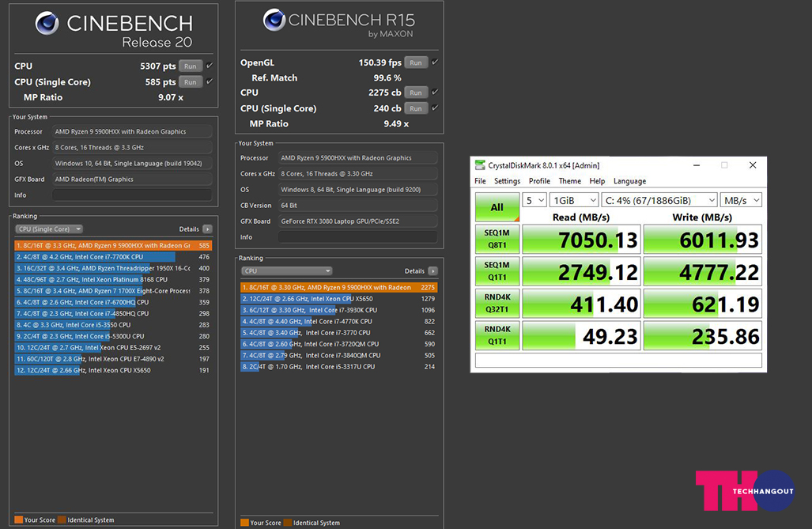Select R15 ranking row Intel Core i5-3317U CPU

click(x=339, y=366)
